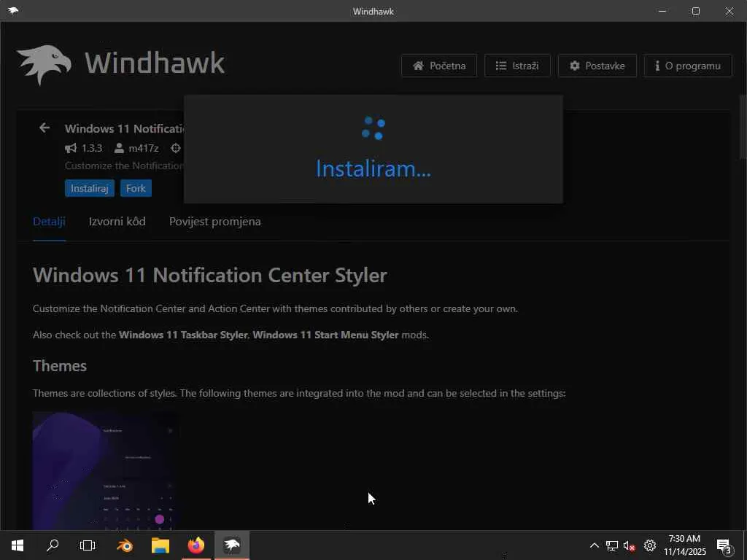Click the Themes heading
The height and width of the screenshot is (560, 747).
coord(60,366)
